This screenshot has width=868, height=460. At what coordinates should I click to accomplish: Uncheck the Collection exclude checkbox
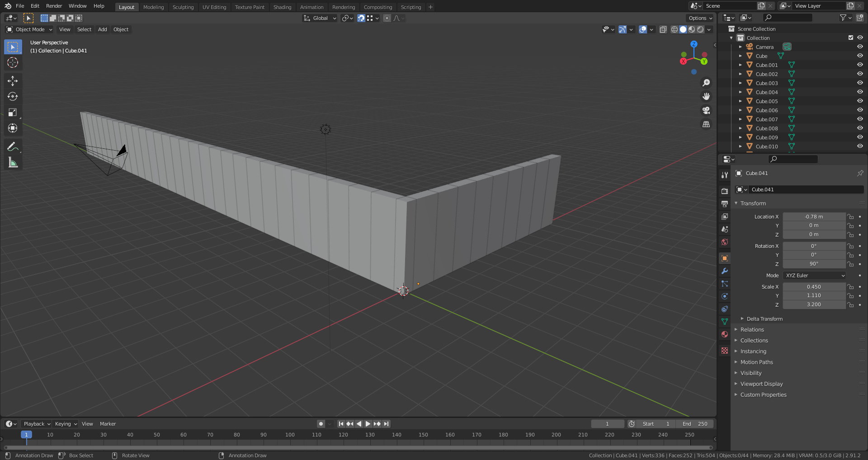[851, 38]
